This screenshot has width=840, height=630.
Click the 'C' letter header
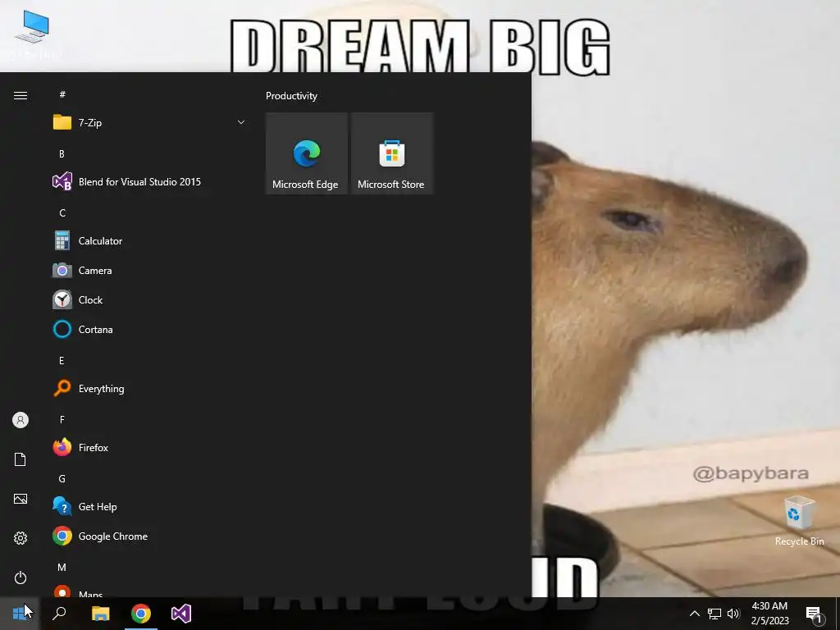pos(62,213)
